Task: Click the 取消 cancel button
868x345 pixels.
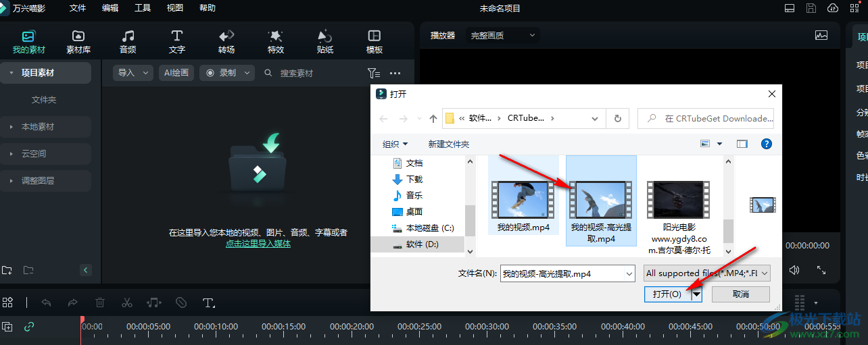Action: (x=740, y=294)
